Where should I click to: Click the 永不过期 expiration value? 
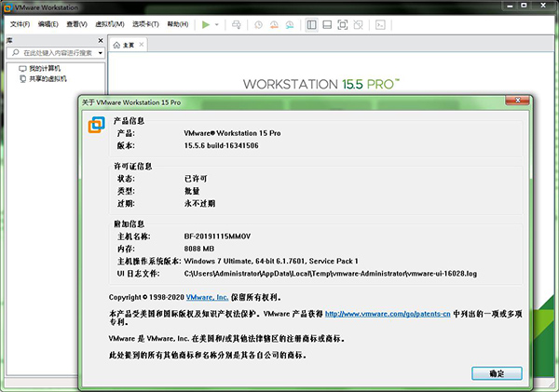[x=199, y=204]
